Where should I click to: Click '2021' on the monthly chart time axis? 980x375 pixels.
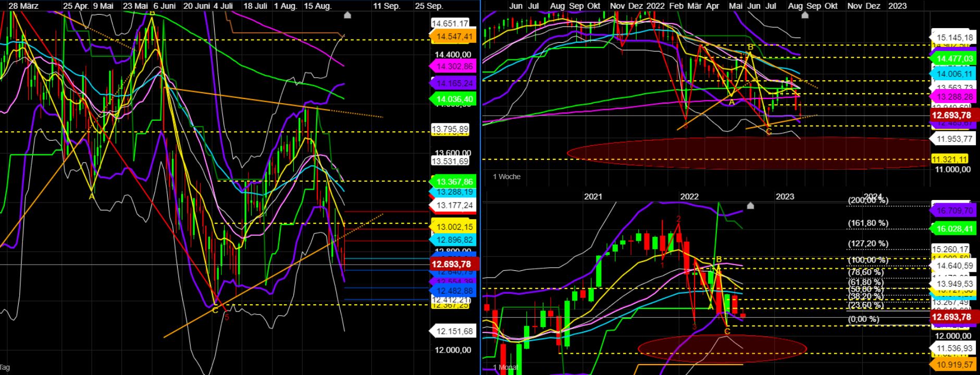tap(593, 196)
